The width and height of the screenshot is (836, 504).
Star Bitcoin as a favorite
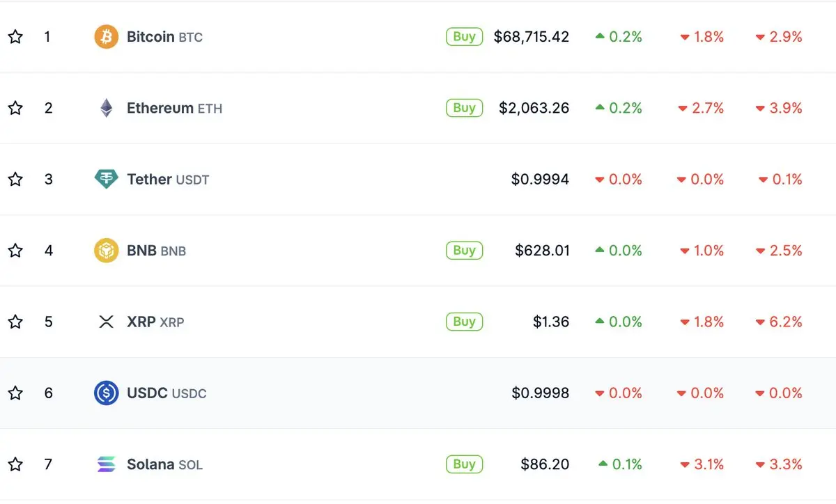tap(15, 37)
